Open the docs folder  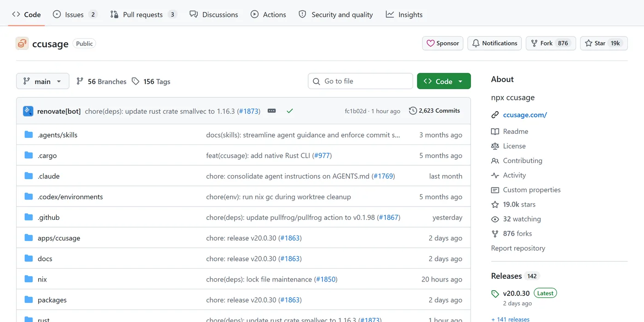click(x=45, y=259)
